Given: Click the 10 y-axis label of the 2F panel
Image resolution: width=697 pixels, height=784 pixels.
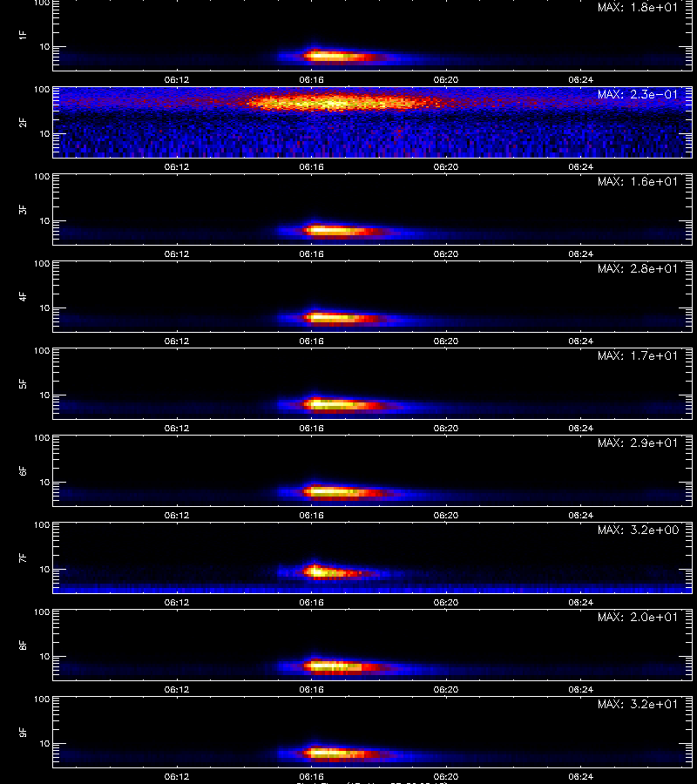Looking at the screenshot, I should tap(44, 133).
